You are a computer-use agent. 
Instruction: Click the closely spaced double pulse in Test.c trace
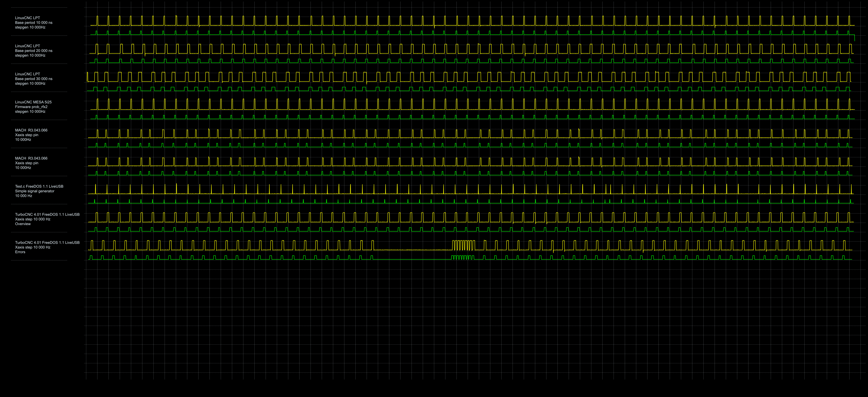click(608, 190)
